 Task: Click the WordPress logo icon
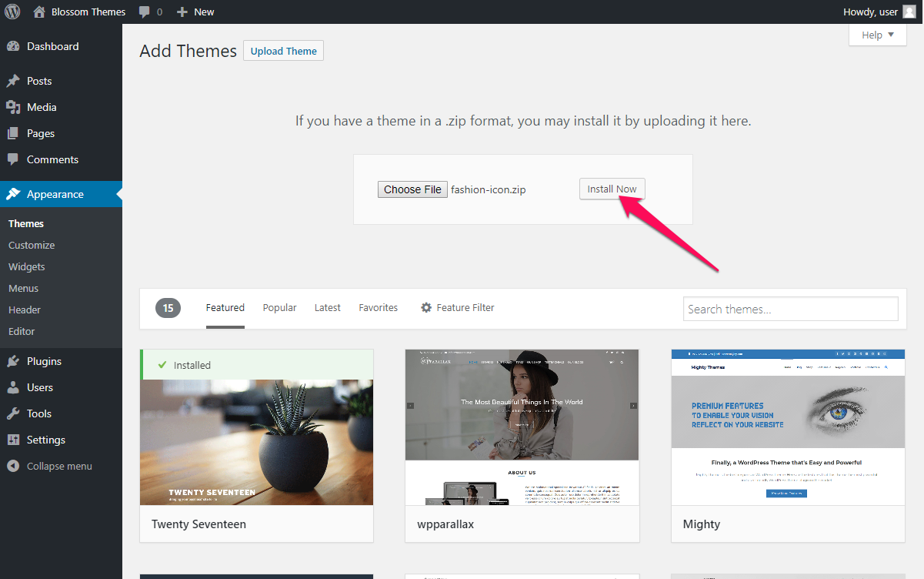point(14,12)
